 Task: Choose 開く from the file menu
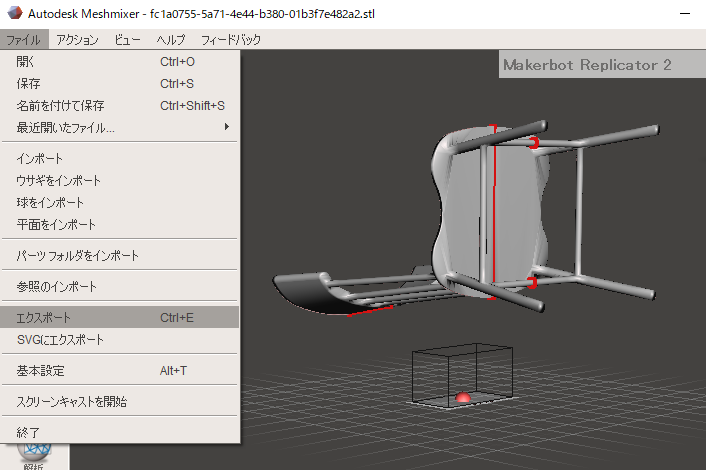pos(120,61)
